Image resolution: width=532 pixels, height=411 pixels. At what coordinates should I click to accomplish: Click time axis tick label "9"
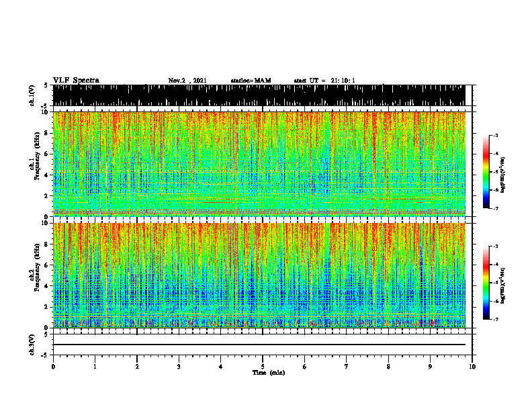coord(430,367)
